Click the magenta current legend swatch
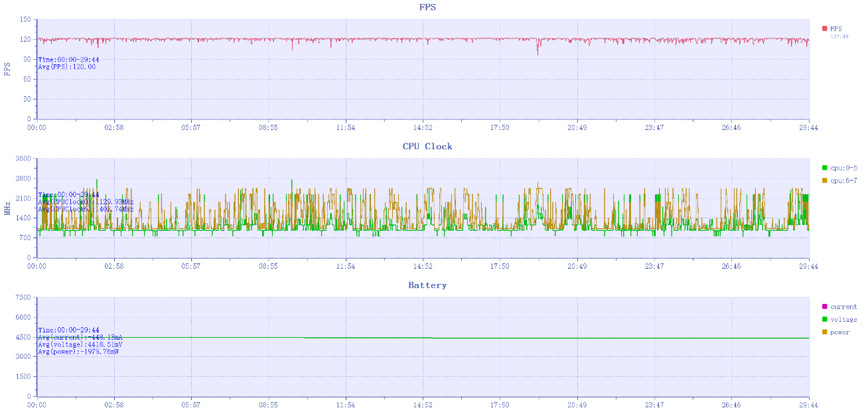Viewport: 868px width, 418px height. pos(825,307)
